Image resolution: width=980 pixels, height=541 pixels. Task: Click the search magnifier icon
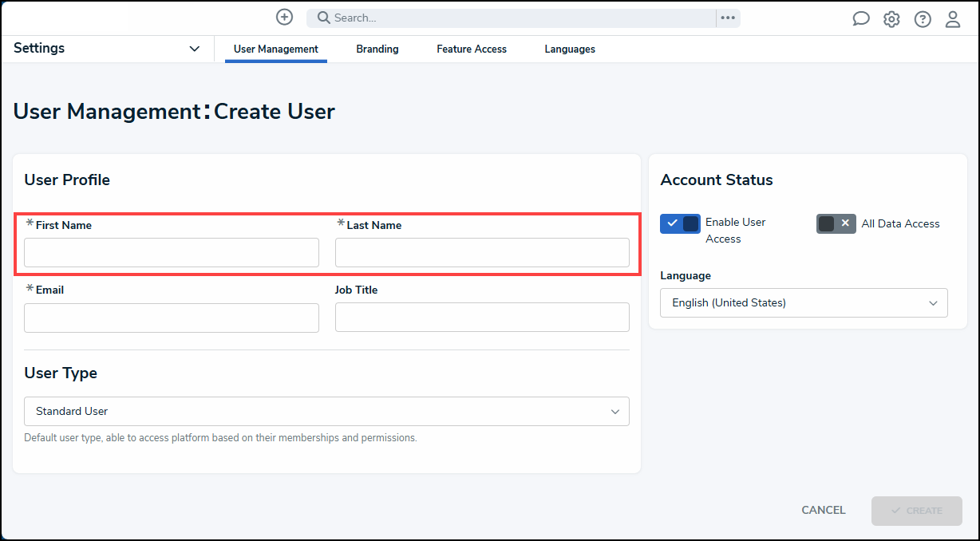point(324,18)
